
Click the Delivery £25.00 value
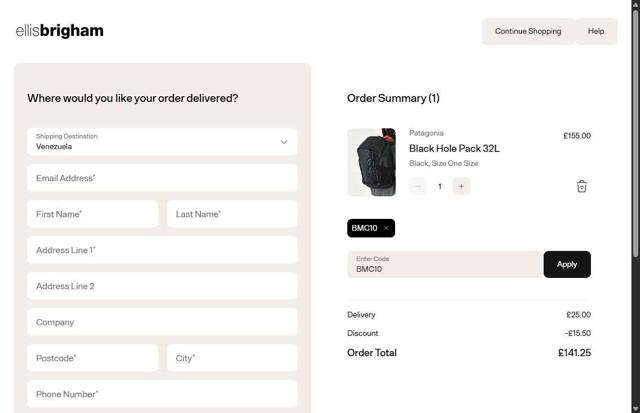pyautogui.click(x=578, y=315)
